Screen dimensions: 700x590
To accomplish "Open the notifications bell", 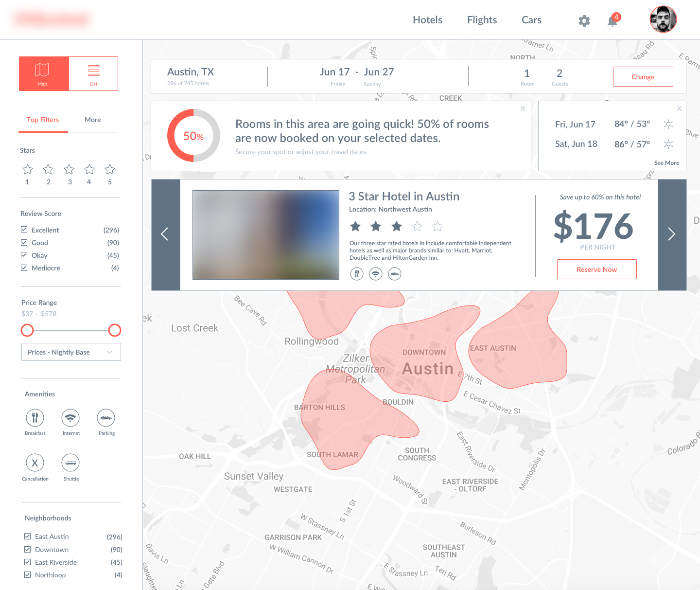I will click(612, 21).
